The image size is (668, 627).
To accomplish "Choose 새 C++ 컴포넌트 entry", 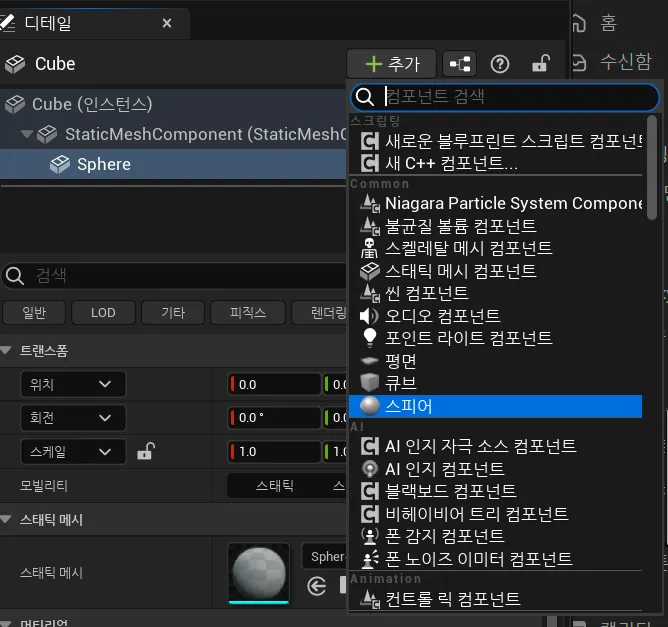I will (495, 163).
